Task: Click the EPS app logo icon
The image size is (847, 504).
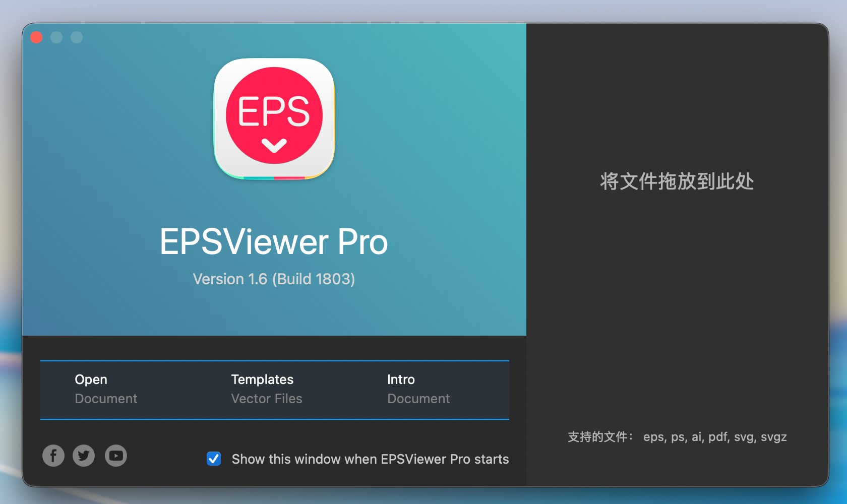Action: (x=274, y=119)
